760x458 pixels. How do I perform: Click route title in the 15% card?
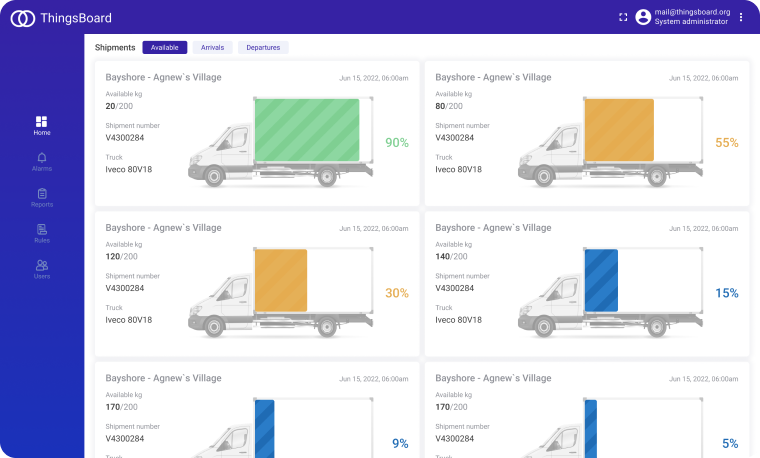pos(493,228)
